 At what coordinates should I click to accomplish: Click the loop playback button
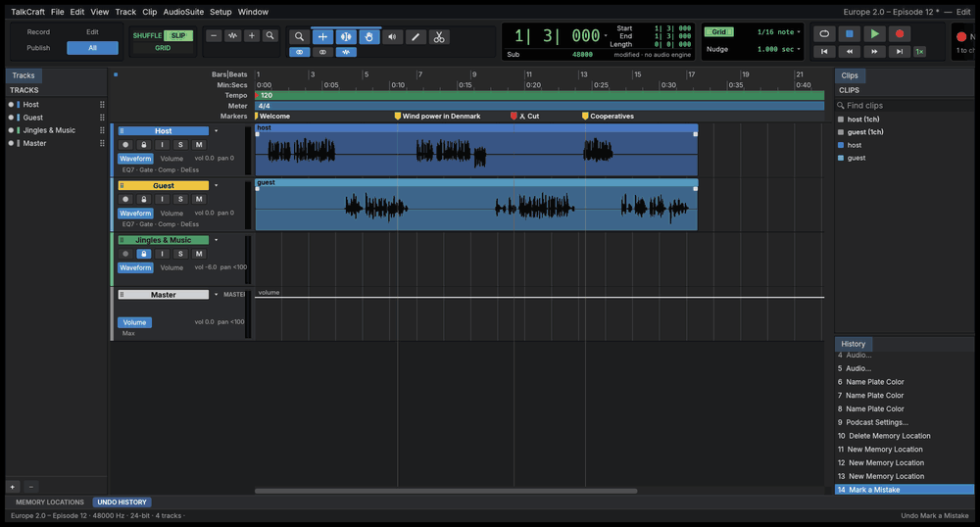pos(824,33)
